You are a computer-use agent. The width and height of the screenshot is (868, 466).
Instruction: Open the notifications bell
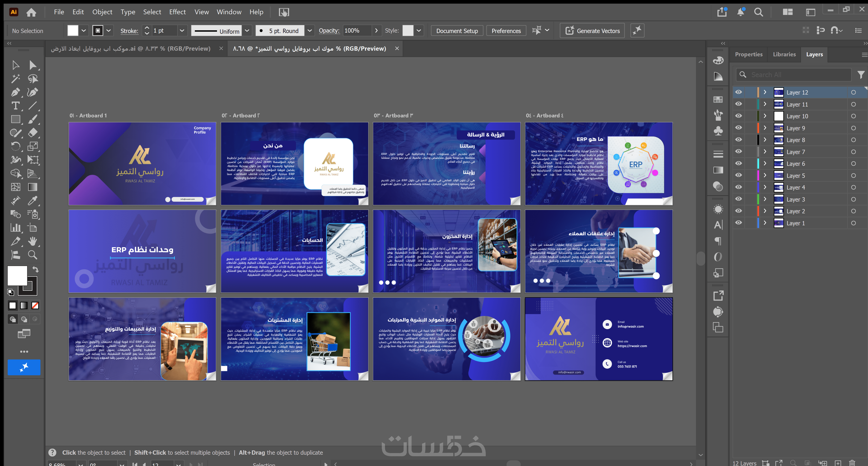(741, 12)
